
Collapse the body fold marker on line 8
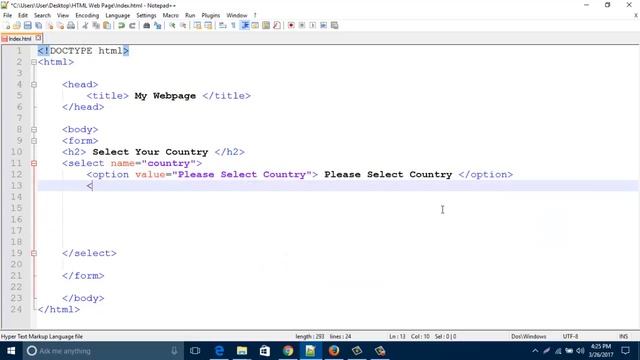pos(34,129)
